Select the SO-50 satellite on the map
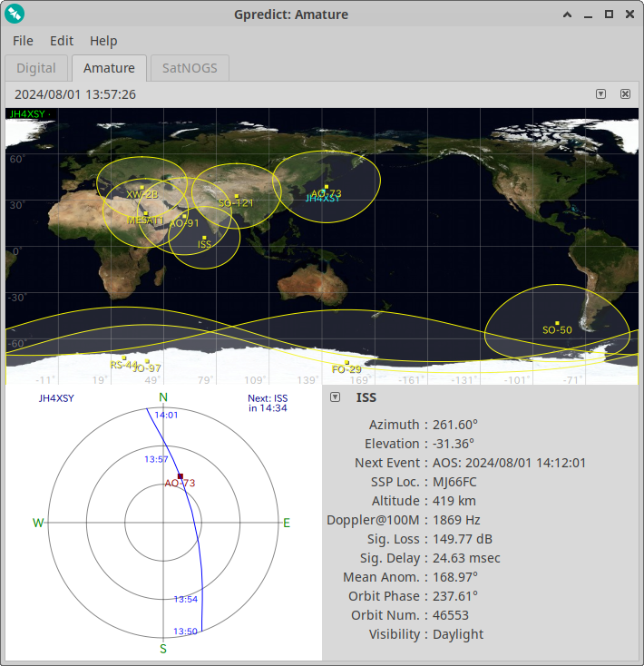Viewport: 644px width, 666px height. coord(557,324)
